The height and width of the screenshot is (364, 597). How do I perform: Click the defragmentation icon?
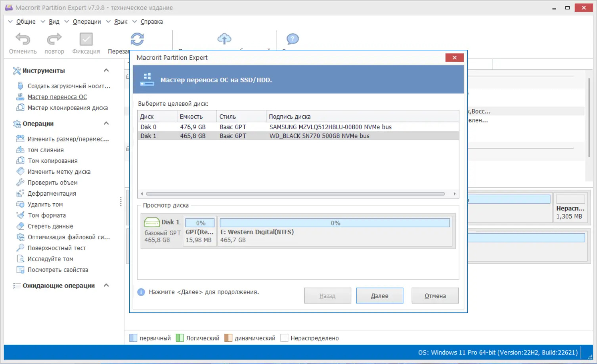tap(20, 193)
